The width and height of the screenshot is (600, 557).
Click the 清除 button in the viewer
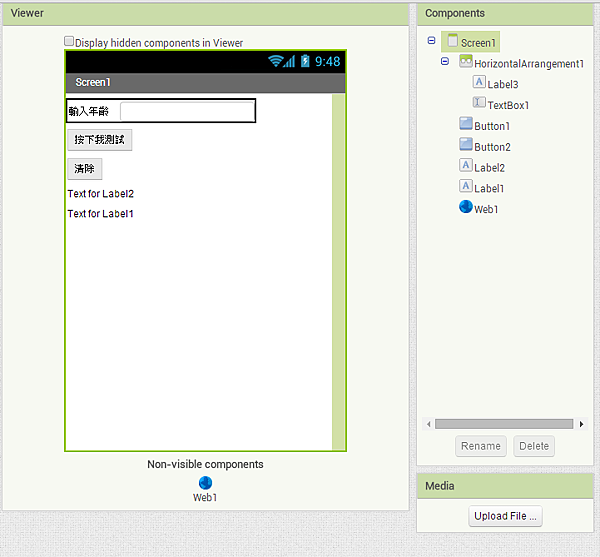click(85, 169)
